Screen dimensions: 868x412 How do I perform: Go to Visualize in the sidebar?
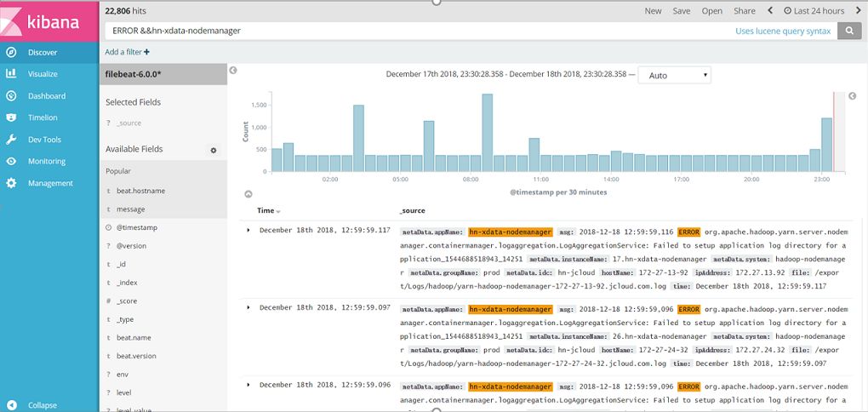click(43, 74)
